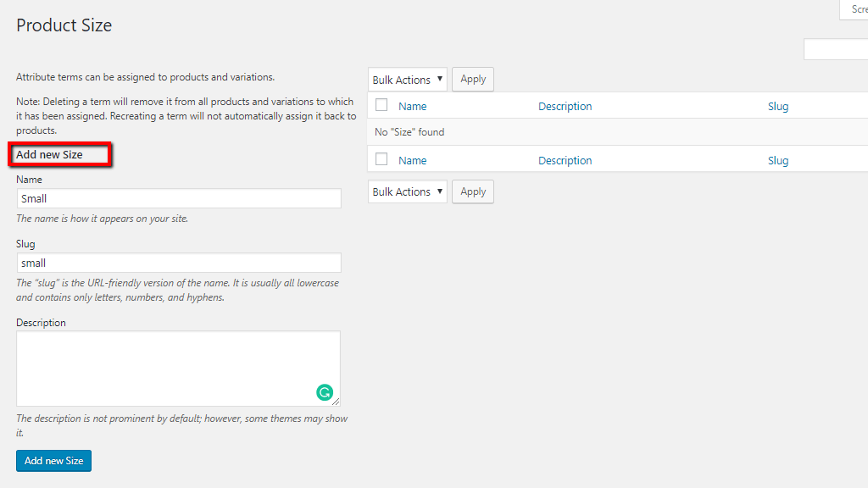Tick the select-all checkbox in table footer
This screenshot has width=868, height=488.
pyautogui.click(x=381, y=158)
